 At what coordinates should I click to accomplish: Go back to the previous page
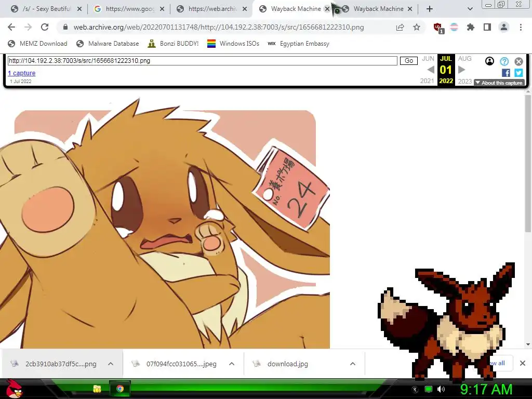click(11, 27)
